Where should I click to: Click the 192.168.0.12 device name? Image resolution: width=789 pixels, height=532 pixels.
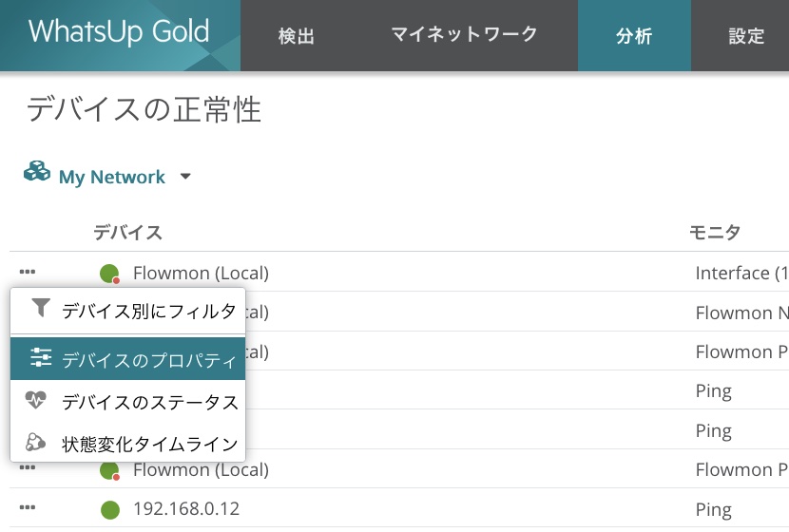tap(186, 509)
